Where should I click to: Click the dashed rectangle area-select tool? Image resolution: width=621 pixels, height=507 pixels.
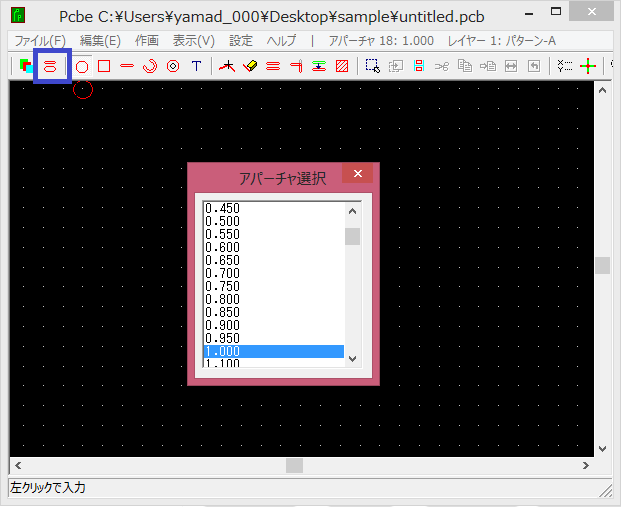point(372,66)
